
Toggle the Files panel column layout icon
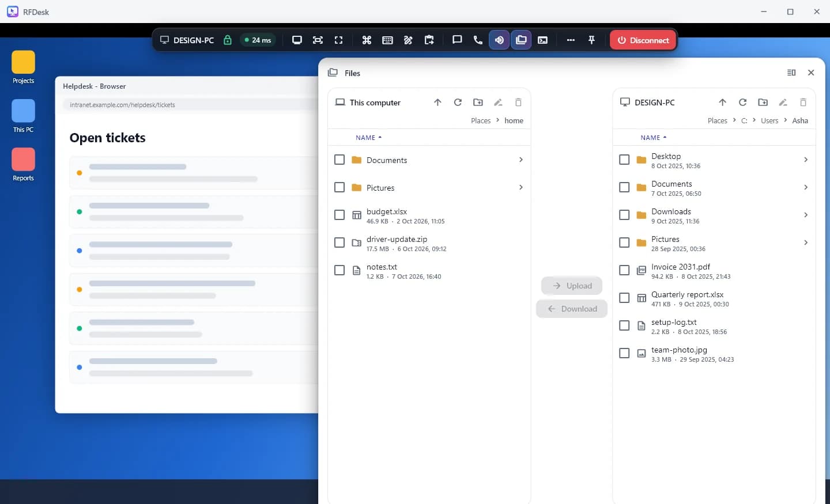click(x=791, y=73)
